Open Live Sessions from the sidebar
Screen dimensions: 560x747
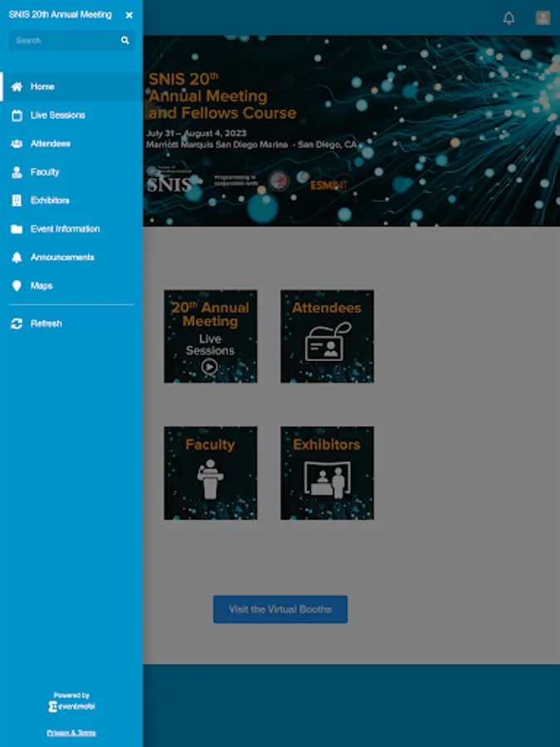point(71,115)
